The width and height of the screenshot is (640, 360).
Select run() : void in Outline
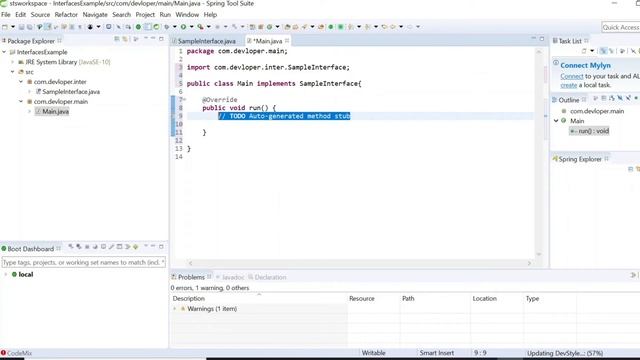click(x=589, y=131)
